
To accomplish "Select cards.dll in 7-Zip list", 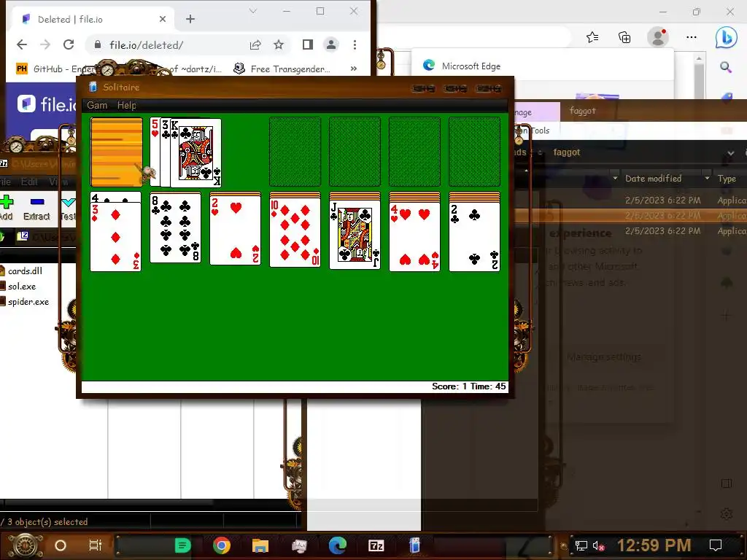I will click(26, 271).
